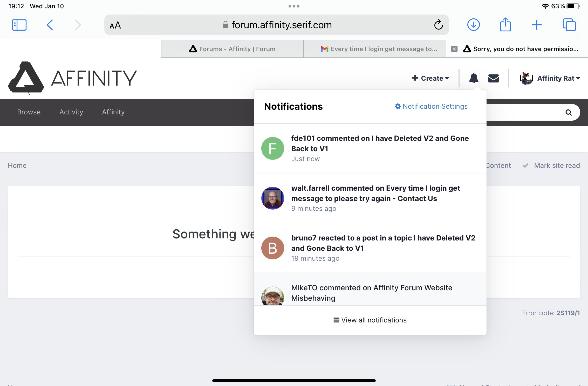The height and width of the screenshot is (386, 588).
Task: Expand the Create dropdown
Action: [430, 78]
